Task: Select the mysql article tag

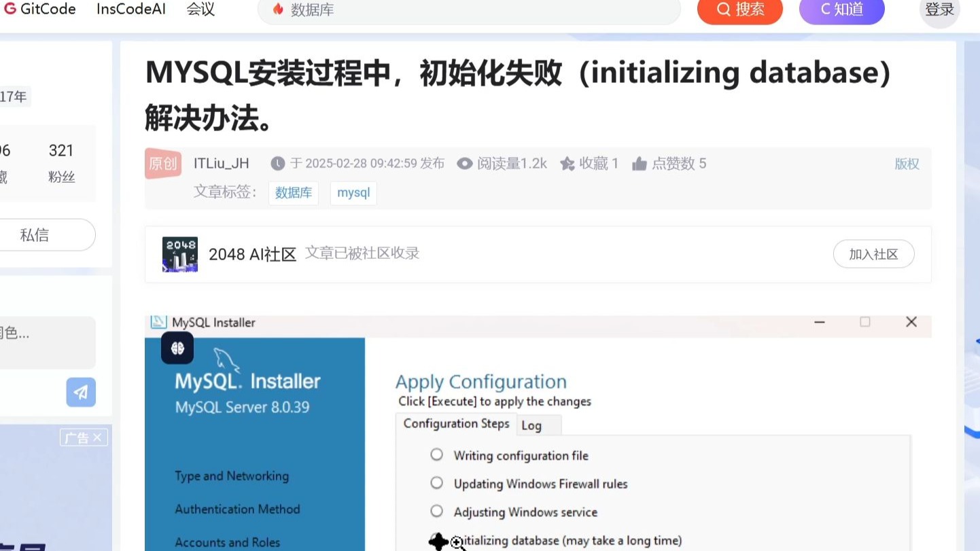Action: pyautogui.click(x=353, y=193)
